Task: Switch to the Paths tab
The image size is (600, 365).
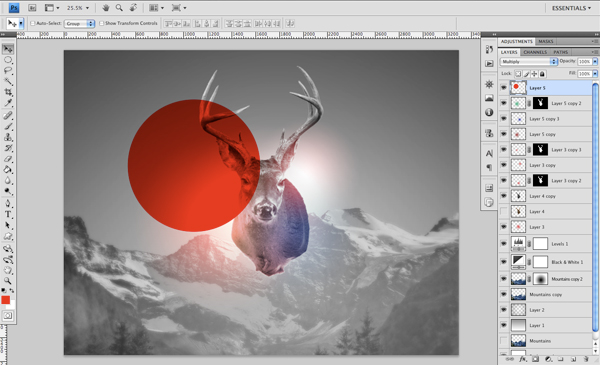Action: point(560,52)
